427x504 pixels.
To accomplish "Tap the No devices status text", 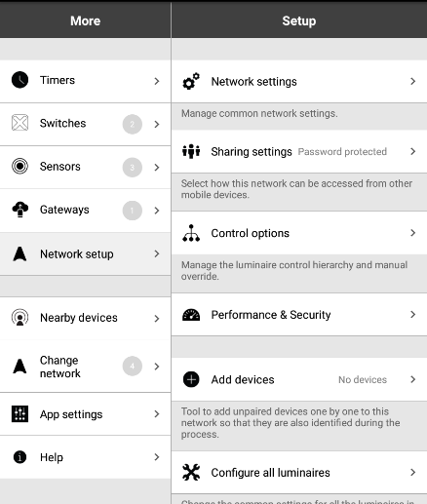I will (x=363, y=379).
